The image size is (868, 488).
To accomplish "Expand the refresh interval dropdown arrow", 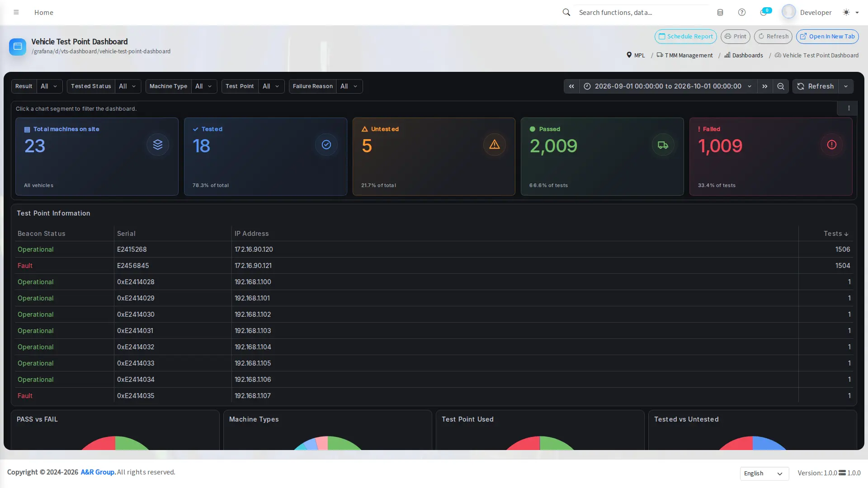I will point(846,86).
